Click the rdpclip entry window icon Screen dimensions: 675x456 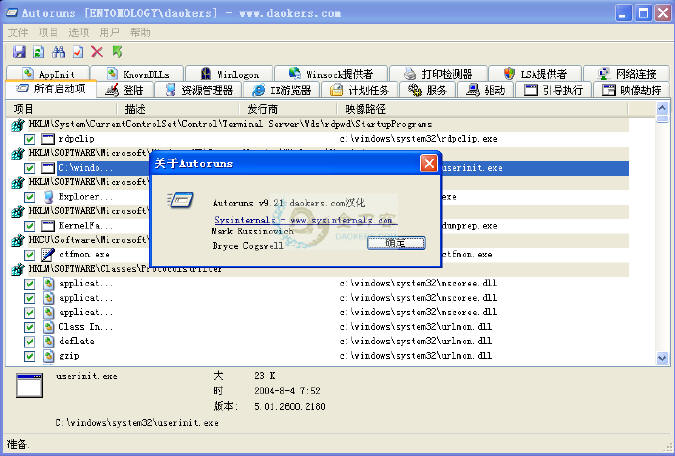48,139
